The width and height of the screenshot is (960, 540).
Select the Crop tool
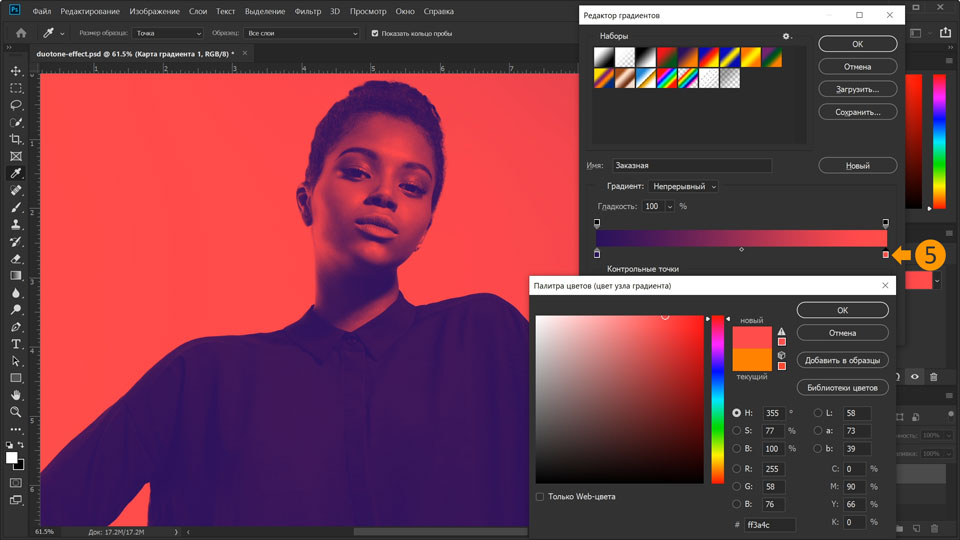click(16, 140)
